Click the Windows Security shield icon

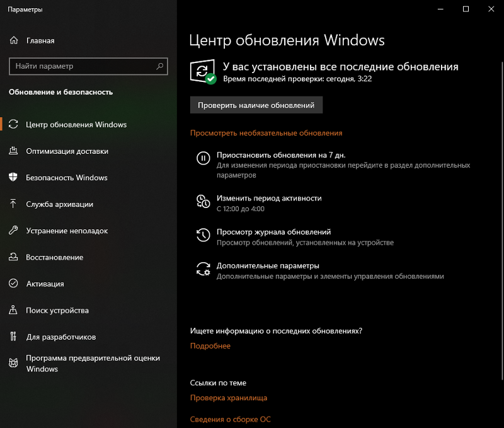[x=13, y=177]
